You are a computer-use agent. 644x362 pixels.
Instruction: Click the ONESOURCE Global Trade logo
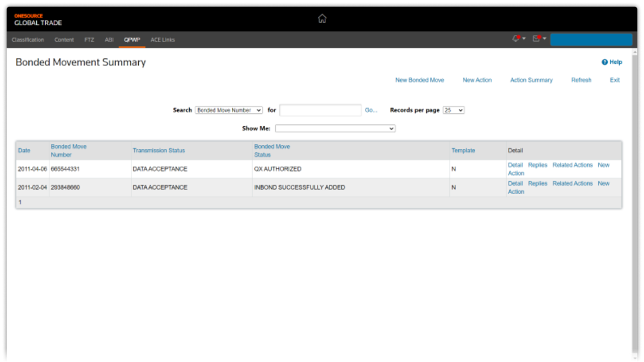[x=38, y=20]
